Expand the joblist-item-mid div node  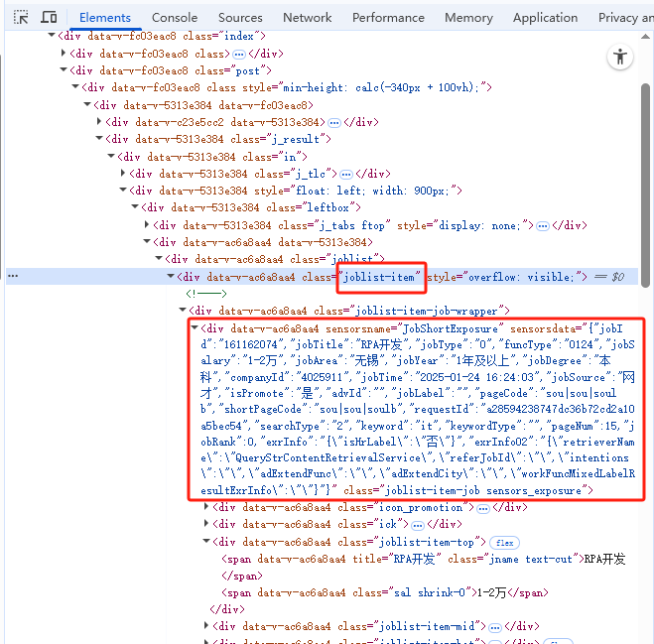[x=206, y=625]
